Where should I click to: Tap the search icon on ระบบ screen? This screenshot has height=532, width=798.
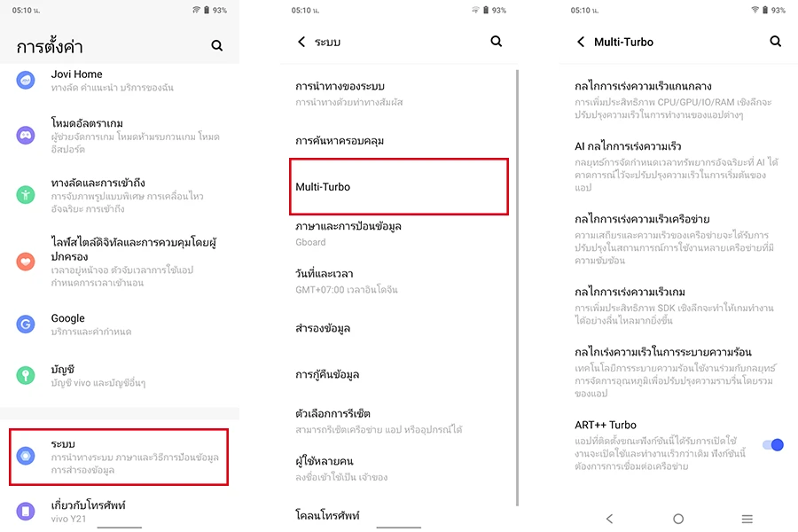pyautogui.click(x=497, y=42)
